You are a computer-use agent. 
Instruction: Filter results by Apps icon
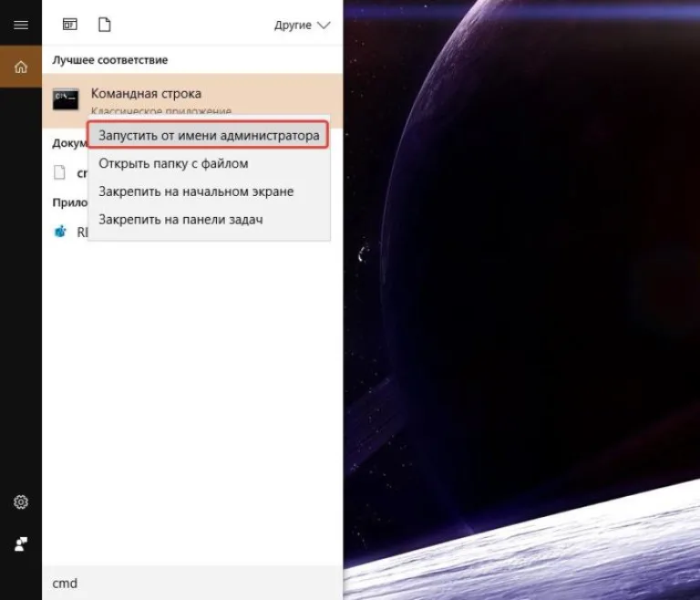pos(69,24)
